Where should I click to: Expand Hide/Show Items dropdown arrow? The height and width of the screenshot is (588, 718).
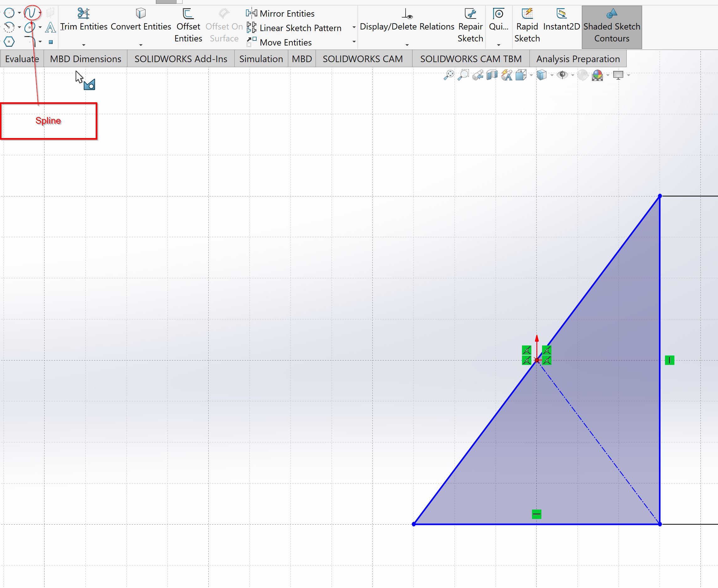click(572, 75)
